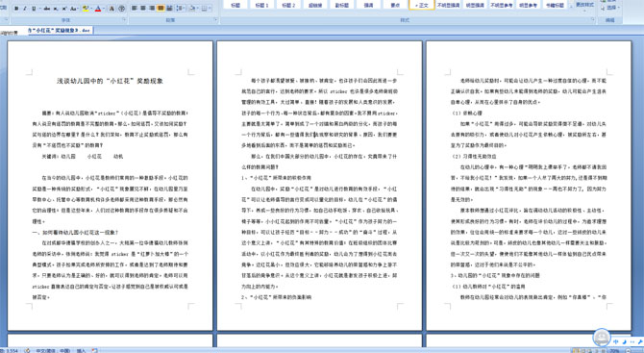This screenshot has width=644, height=353.
Task: Open the font color dropdown arrow
Action: click(104, 9)
